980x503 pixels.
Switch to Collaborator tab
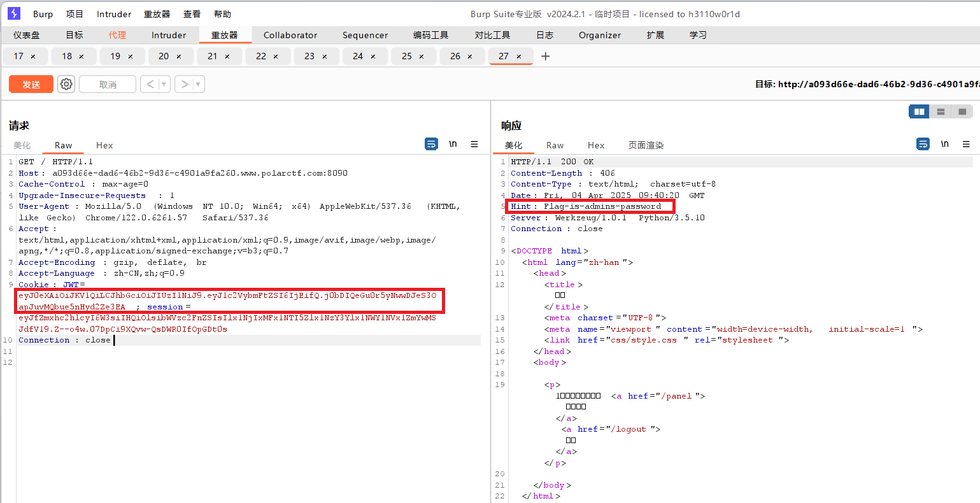pyautogui.click(x=290, y=35)
